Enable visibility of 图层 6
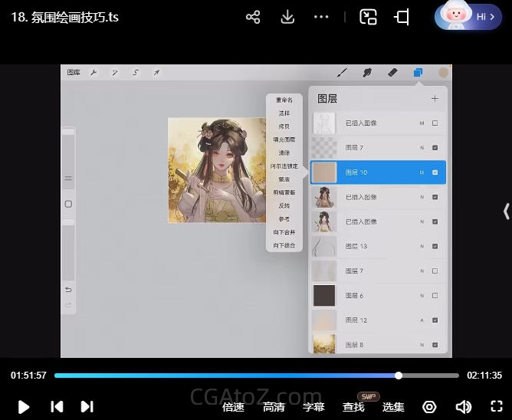The height and width of the screenshot is (420, 512). tap(435, 296)
